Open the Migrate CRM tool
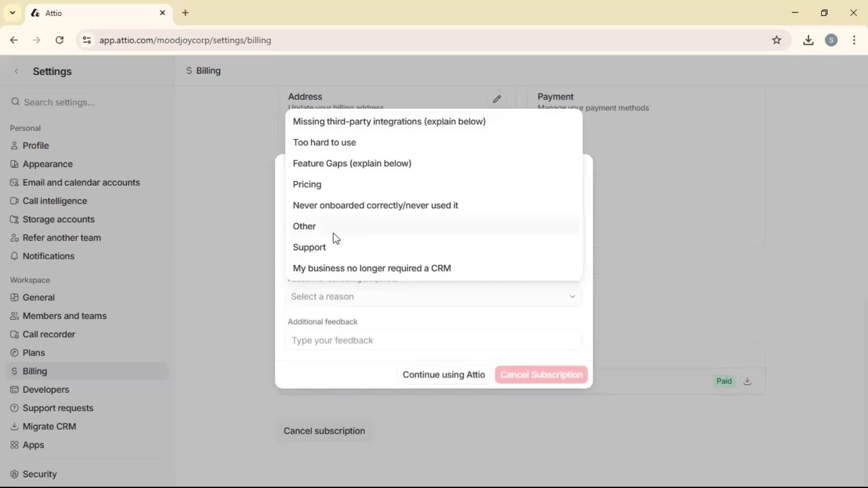The width and height of the screenshot is (868, 488). click(49, 426)
